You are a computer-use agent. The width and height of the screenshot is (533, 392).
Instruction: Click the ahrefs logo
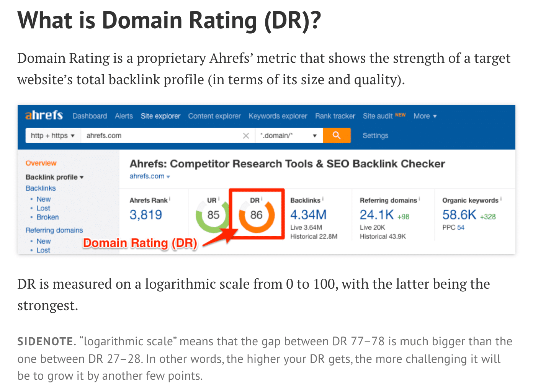click(44, 115)
